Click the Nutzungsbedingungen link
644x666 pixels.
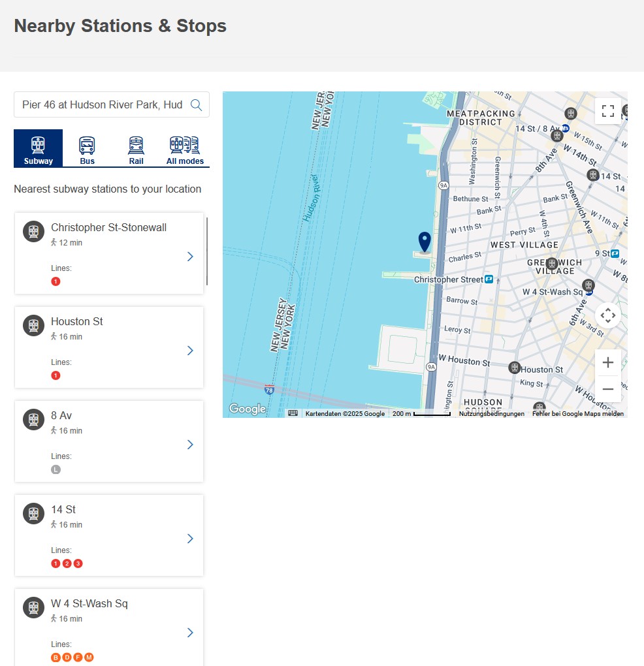pos(491,414)
